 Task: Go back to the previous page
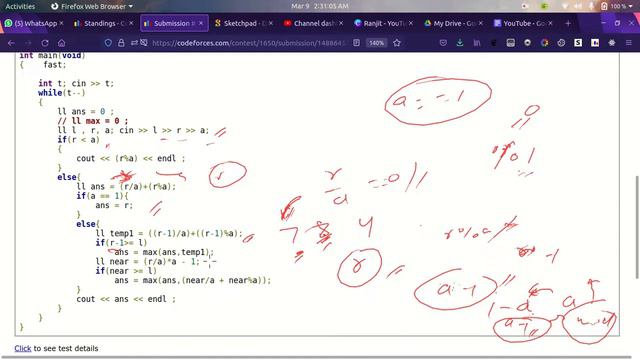11,43
